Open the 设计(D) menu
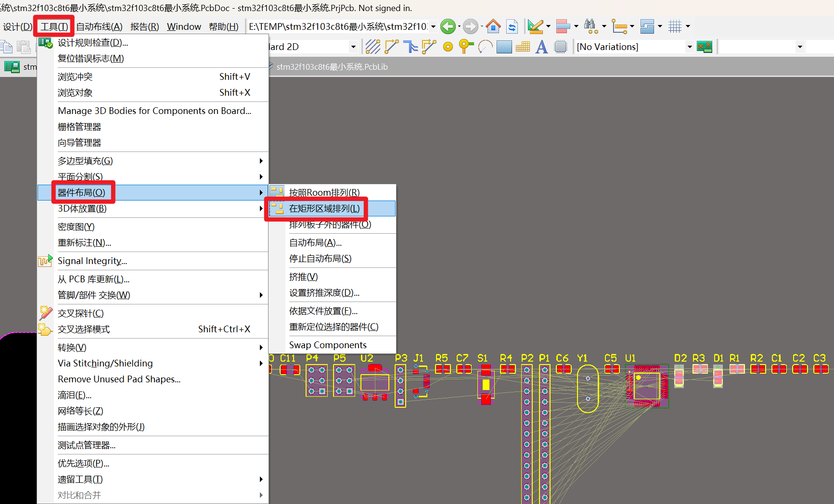This screenshot has width=834, height=504. point(18,26)
